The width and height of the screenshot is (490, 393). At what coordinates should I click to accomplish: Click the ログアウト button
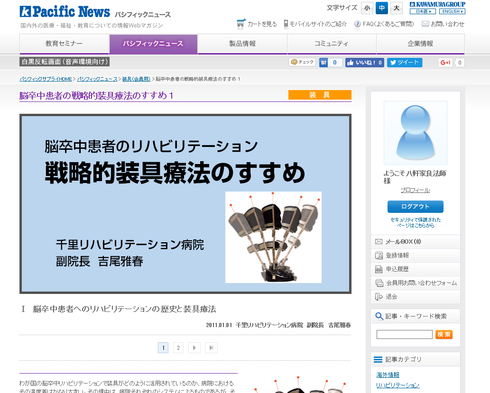pyautogui.click(x=415, y=206)
